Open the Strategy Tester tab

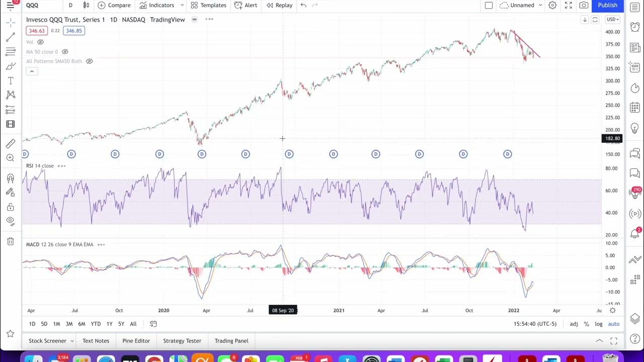(182, 341)
